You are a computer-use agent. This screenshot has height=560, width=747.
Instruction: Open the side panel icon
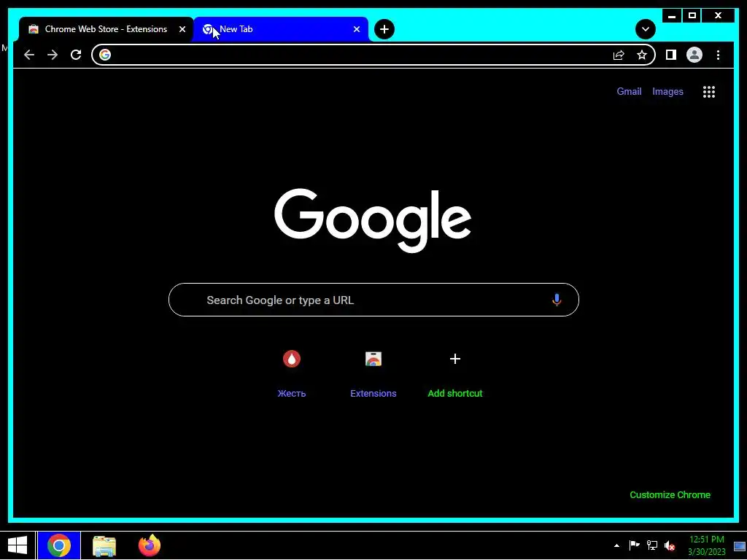pyautogui.click(x=671, y=55)
